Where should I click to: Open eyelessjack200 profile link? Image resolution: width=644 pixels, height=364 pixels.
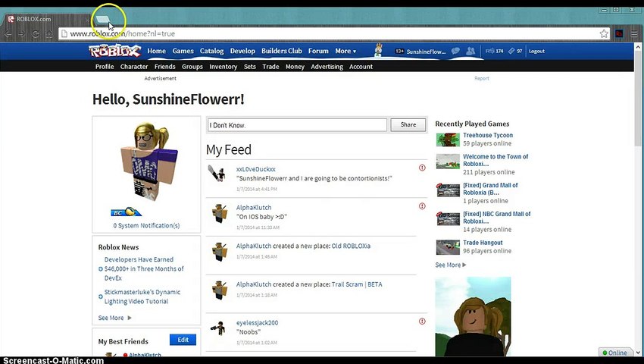tap(257, 323)
